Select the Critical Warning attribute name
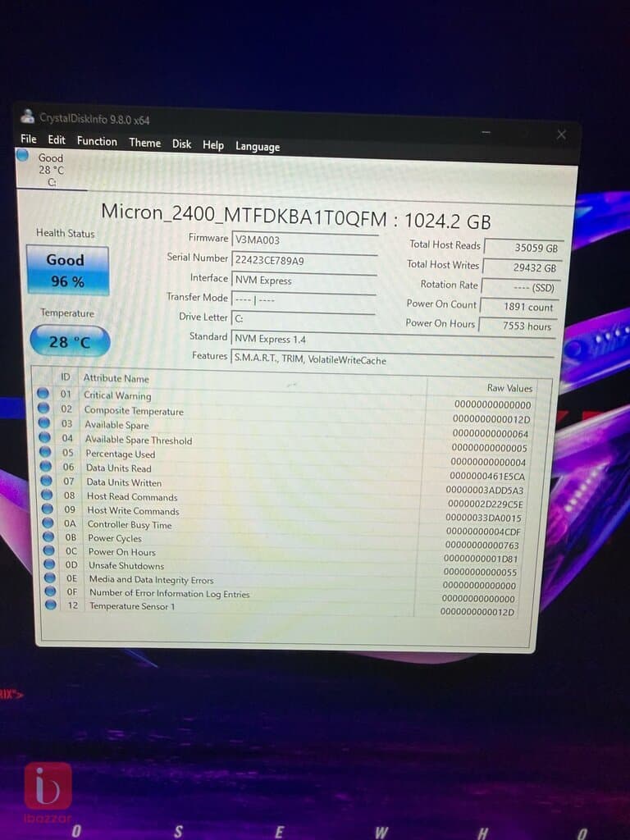 tap(117, 395)
